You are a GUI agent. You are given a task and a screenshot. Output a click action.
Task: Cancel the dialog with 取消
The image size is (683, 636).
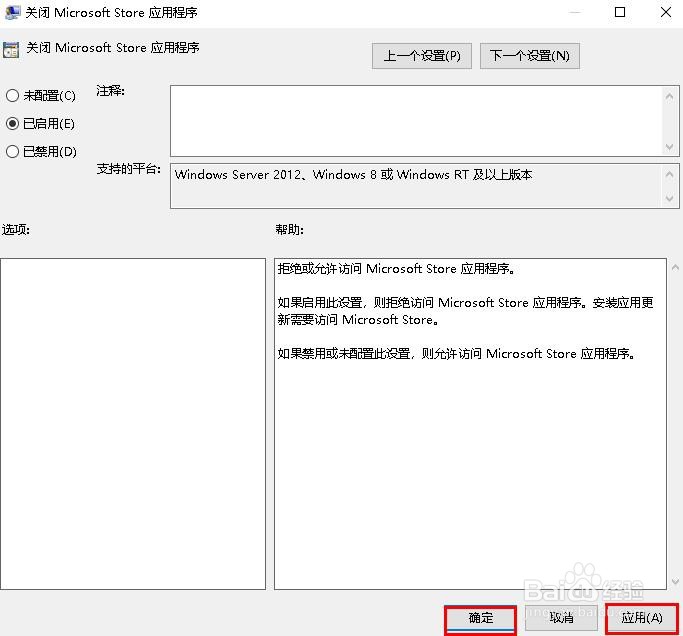pyautogui.click(x=561, y=618)
